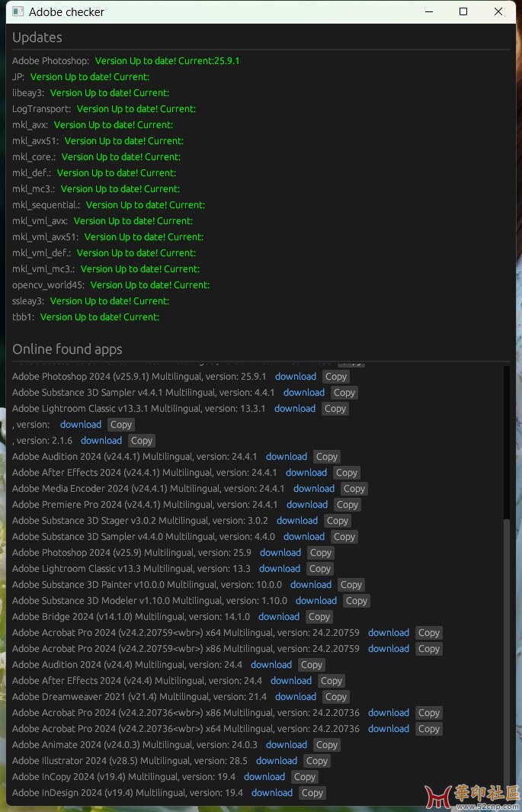Download Lightroom Classic v13.3
The width and height of the screenshot is (522, 812).
tap(280, 569)
